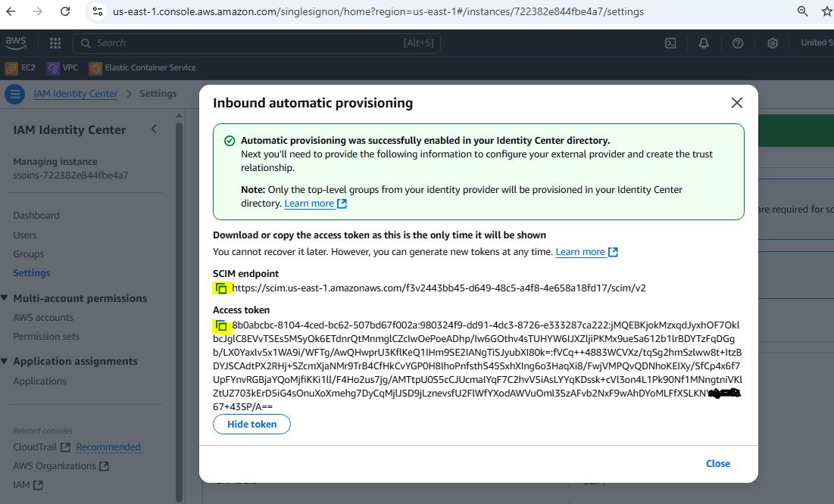Dismiss dialog with the X button

coord(736,103)
